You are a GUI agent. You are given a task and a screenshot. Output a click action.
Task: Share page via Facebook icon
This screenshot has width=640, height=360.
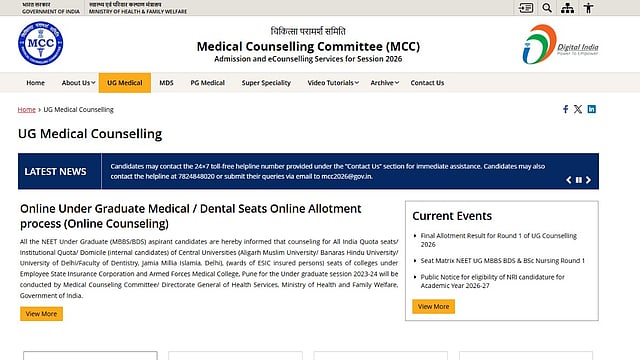565,109
